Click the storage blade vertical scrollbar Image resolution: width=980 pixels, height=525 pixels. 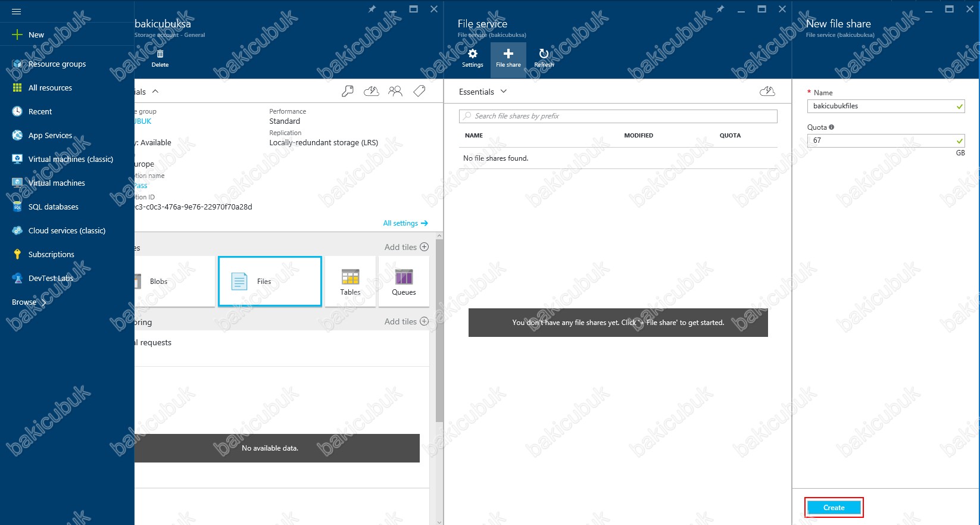(x=439, y=330)
